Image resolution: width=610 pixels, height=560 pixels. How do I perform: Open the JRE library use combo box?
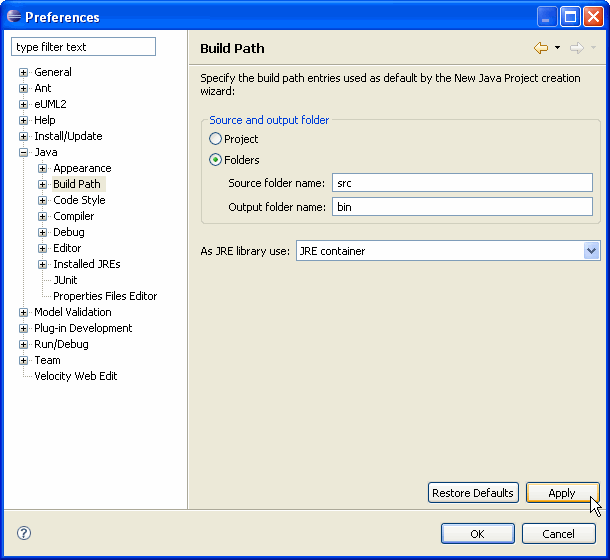(x=448, y=251)
